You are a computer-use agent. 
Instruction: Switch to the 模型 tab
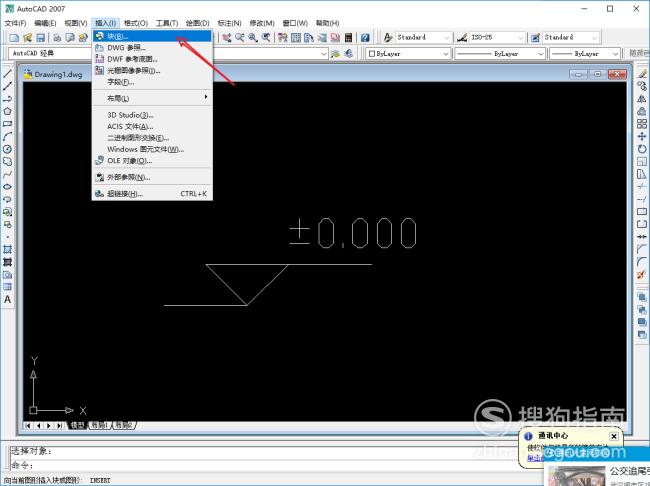click(77, 425)
